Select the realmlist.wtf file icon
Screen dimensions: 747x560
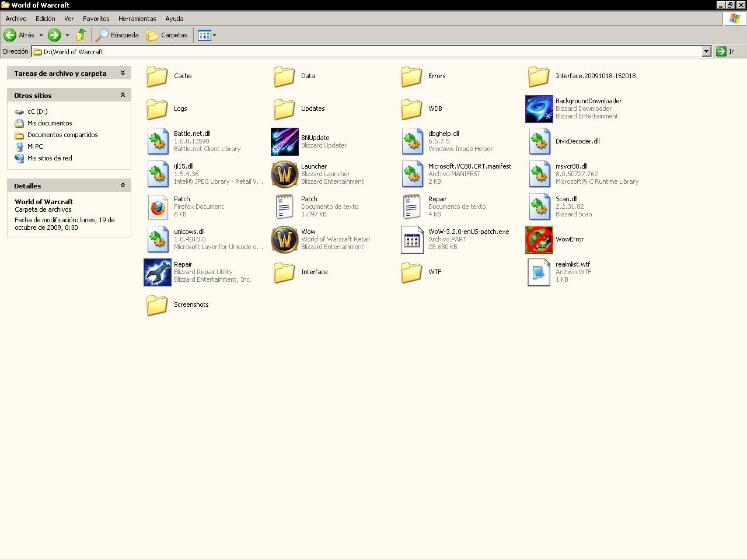coord(539,272)
